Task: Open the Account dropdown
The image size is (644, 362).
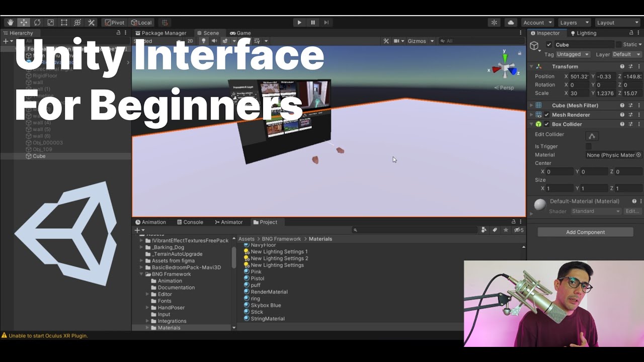Action: tap(537, 23)
